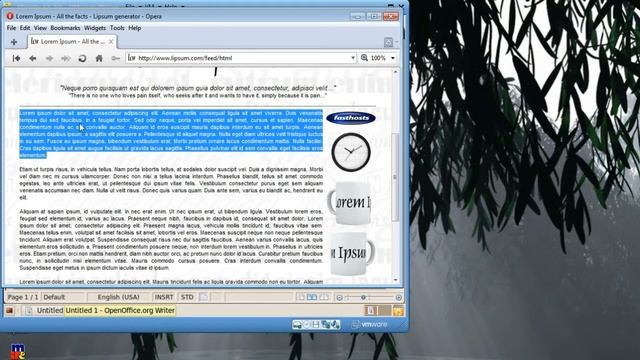Click the zoom magnifier icon in Opera
The image size is (640, 360).
point(364,58)
